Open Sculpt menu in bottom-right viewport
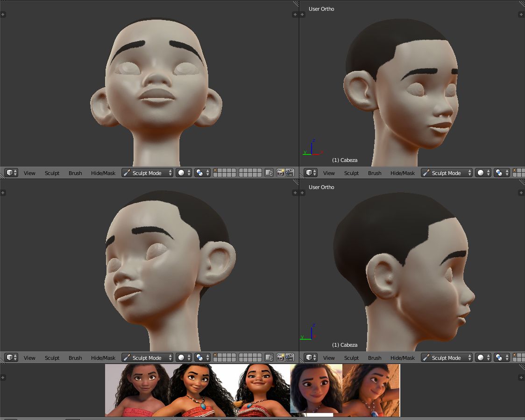525x420 pixels. coord(351,357)
